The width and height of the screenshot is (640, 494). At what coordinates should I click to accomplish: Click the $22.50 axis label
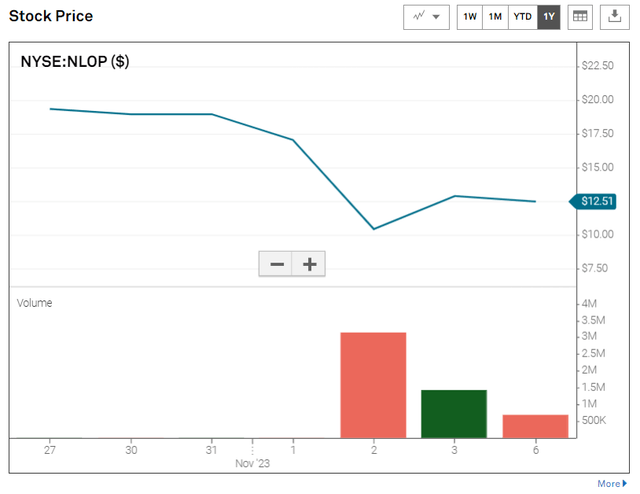coord(598,66)
